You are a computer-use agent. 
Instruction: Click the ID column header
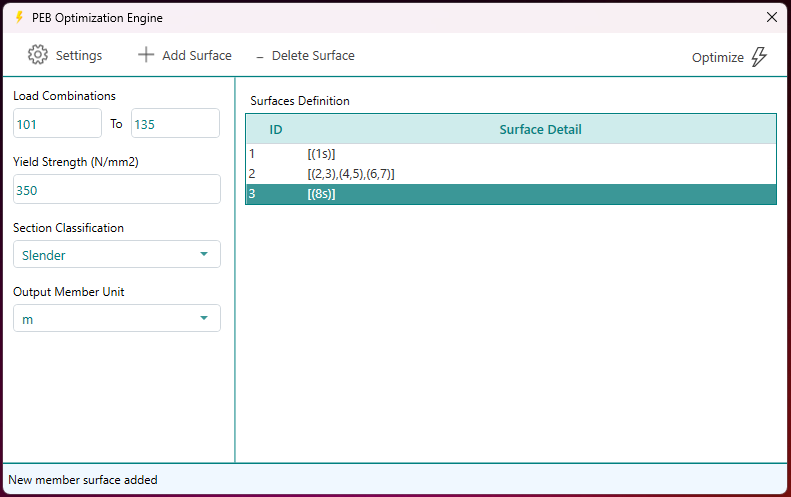tap(276, 129)
